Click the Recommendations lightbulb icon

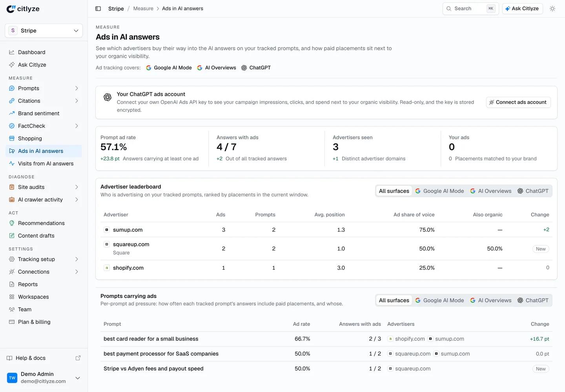pyautogui.click(x=12, y=223)
